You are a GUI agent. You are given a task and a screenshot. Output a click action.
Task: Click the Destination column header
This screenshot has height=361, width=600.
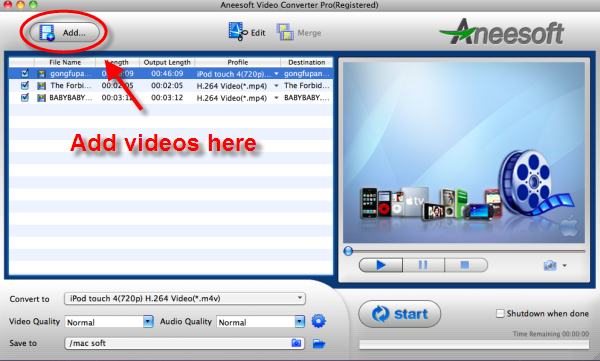307,62
